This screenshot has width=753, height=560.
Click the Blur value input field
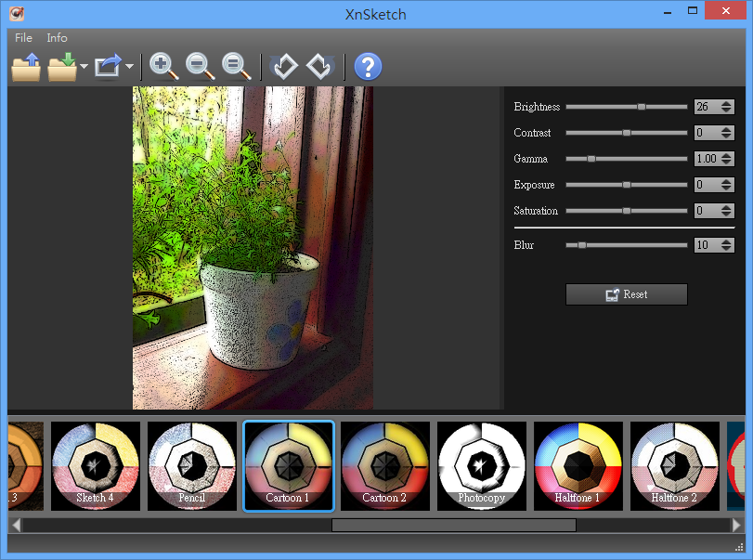(x=707, y=245)
